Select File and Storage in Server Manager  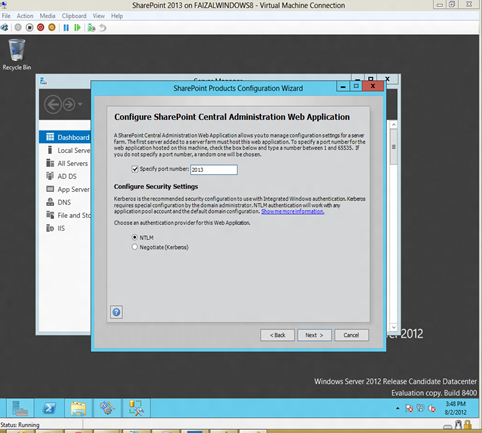[x=65, y=215]
